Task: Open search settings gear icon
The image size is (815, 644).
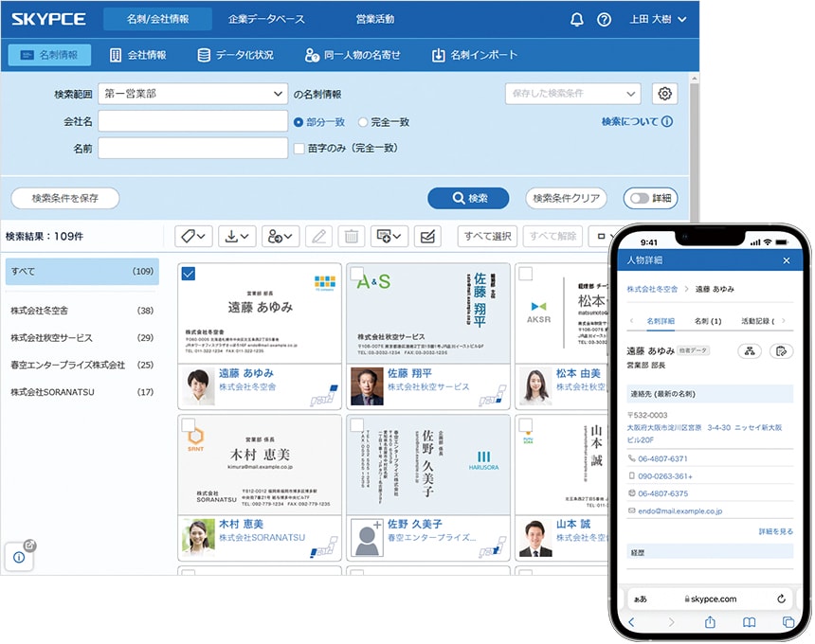Action: [x=664, y=94]
